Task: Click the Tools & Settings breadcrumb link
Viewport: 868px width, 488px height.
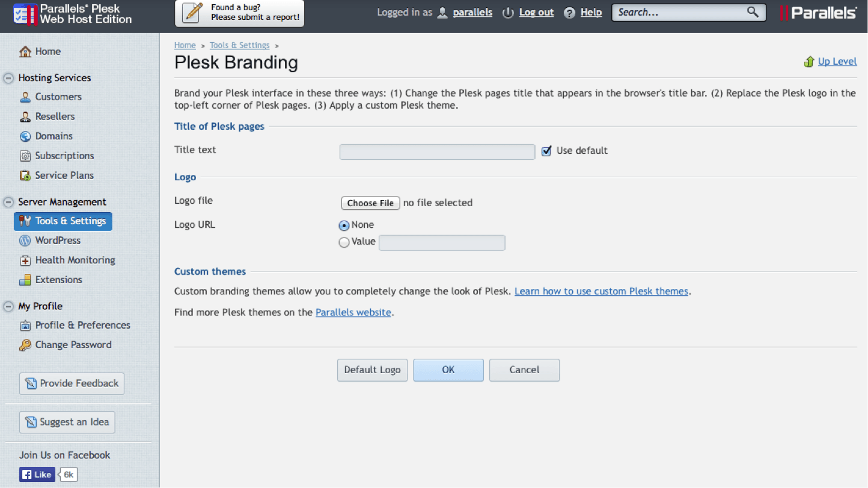Action: point(240,46)
